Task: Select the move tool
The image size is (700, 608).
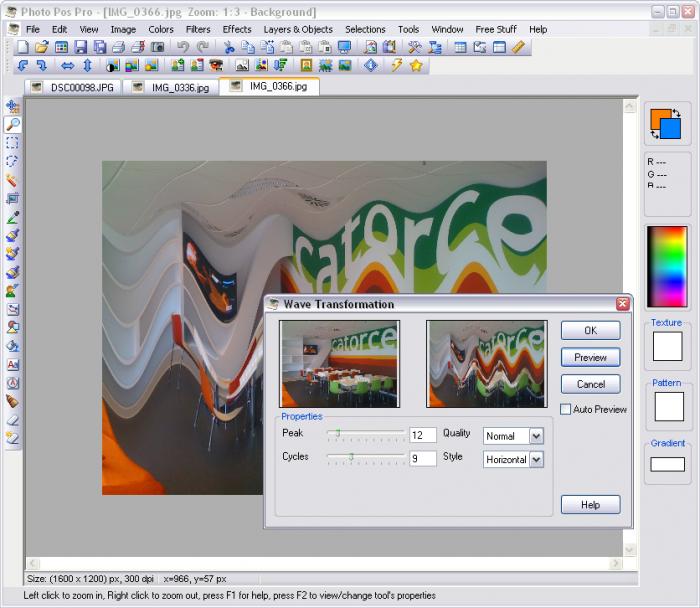Action: pyautogui.click(x=13, y=106)
